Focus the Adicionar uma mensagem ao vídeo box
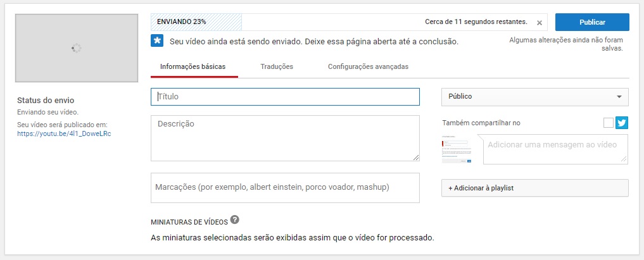Viewport: 644px width, 260px height. coord(555,149)
